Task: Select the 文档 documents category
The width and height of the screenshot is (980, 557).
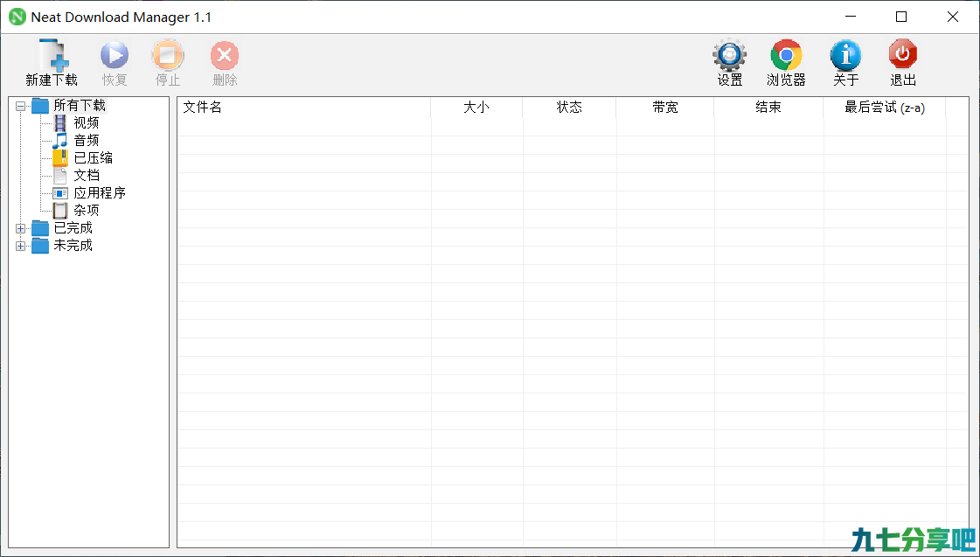Action: (x=87, y=176)
